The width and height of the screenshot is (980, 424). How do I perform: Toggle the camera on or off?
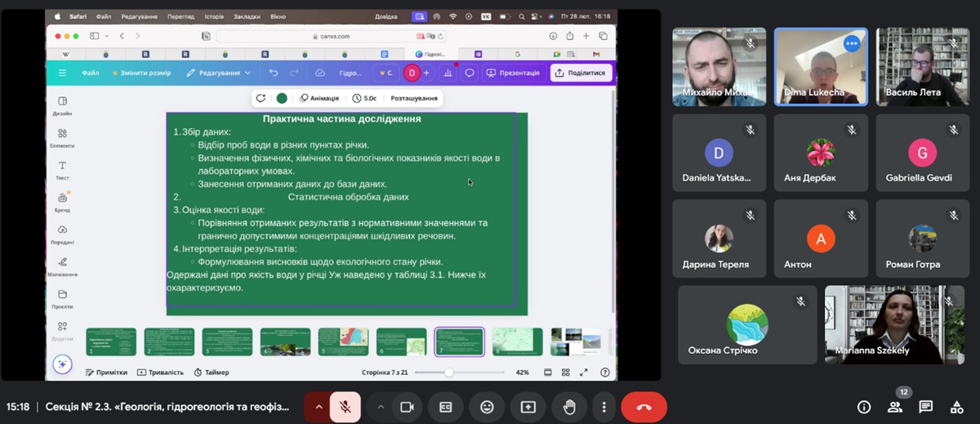406,407
